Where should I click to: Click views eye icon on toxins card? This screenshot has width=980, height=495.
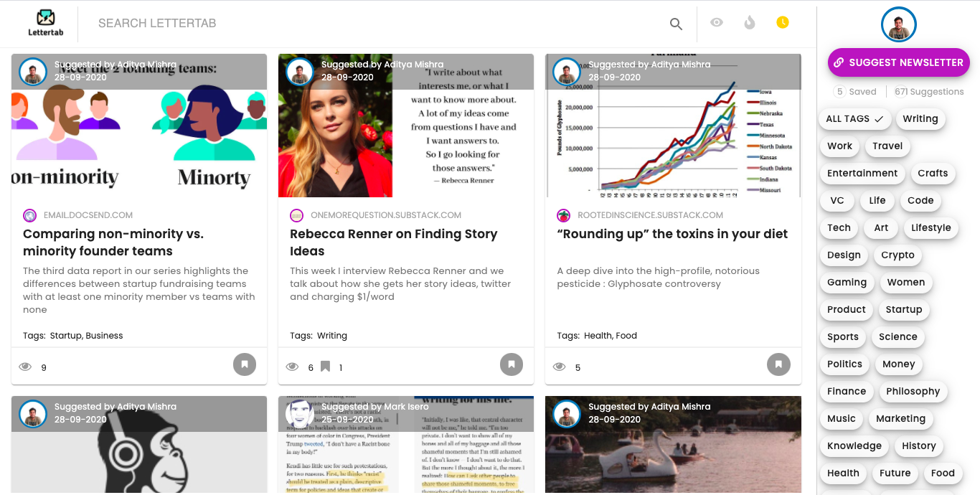559,367
